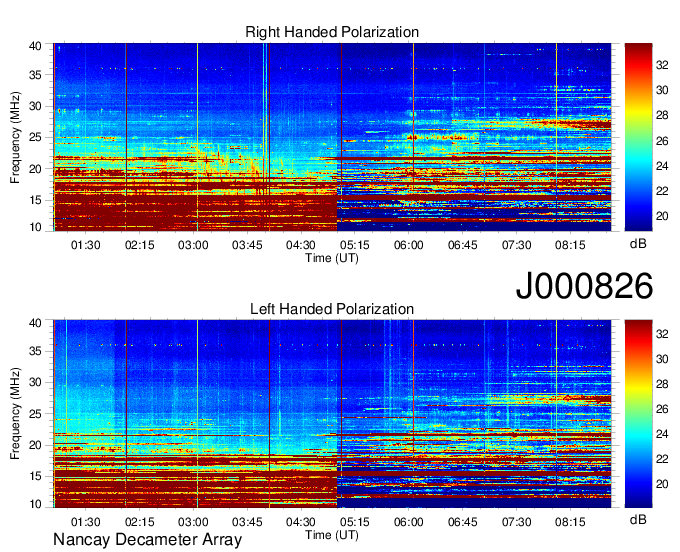This screenshot has height=552, width=680.
Task: Click the 26 value on Left Handed colorbar
Action: [662, 409]
